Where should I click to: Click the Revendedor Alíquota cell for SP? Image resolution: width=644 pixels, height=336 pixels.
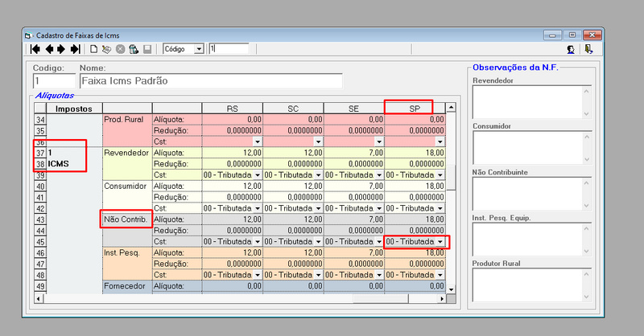click(415, 153)
